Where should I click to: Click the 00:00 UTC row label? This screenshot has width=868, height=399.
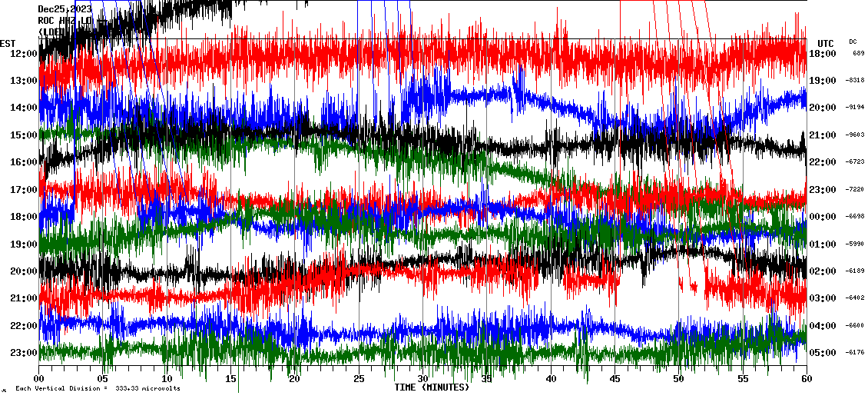coord(823,217)
